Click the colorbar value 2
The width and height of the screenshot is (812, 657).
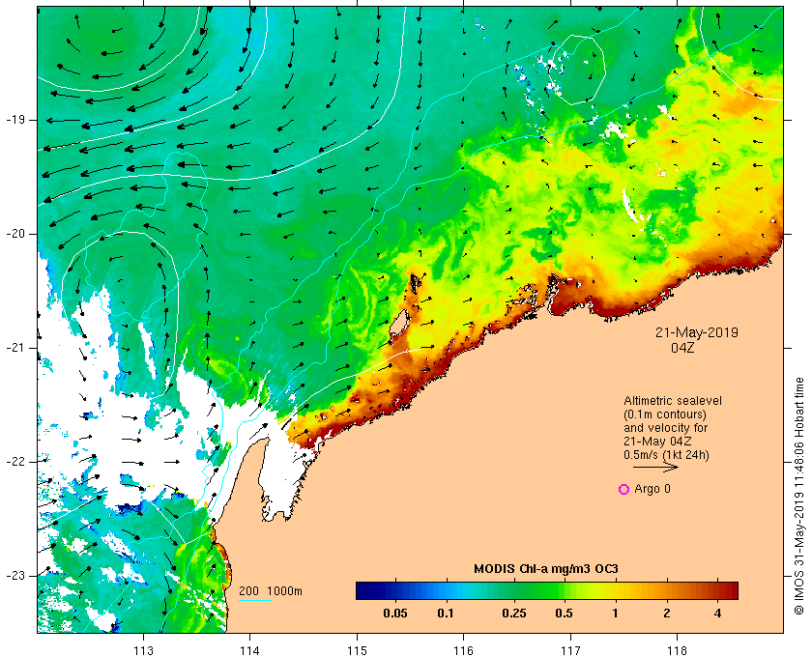click(666, 614)
